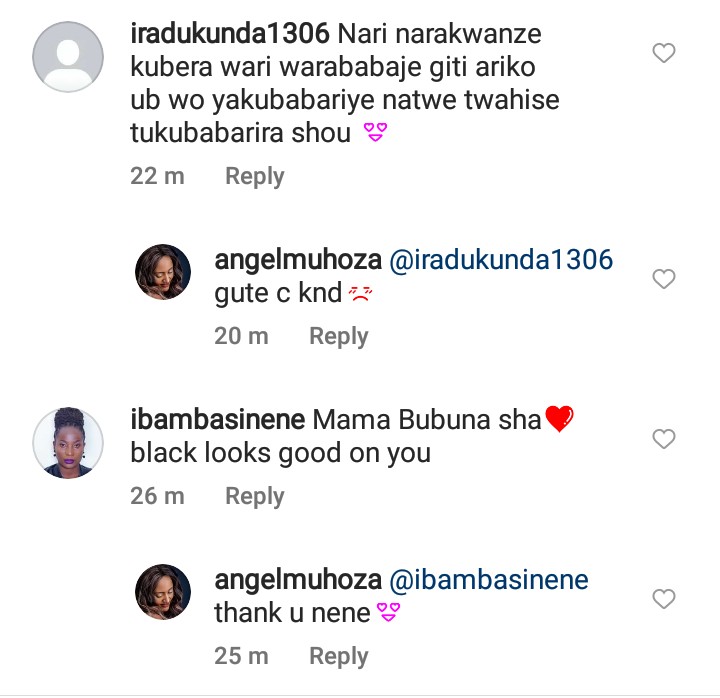Screen dimensions: 720x698
Task: Open angelmuhoza username above 'thank u nene'
Action: (x=298, y=581)
